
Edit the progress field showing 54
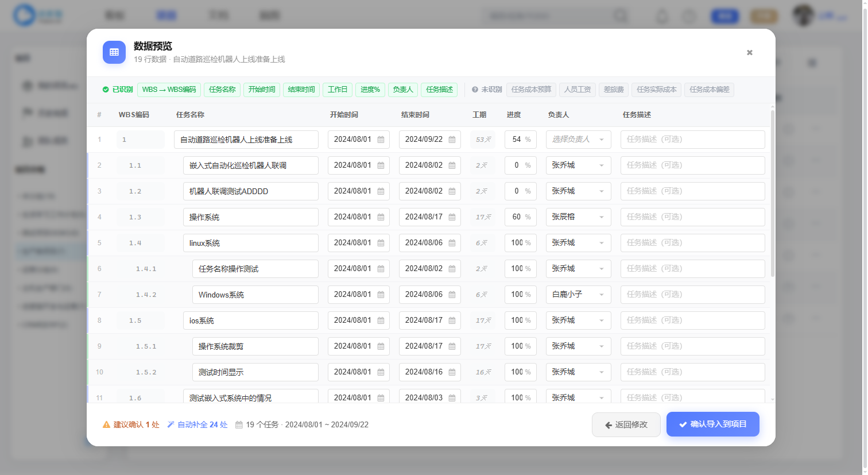click(521, 140)
